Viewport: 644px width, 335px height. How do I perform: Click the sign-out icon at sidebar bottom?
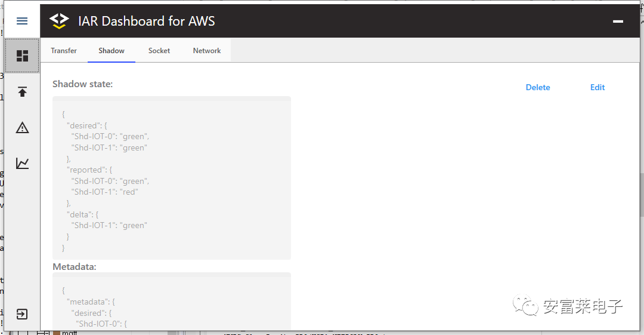22,314
